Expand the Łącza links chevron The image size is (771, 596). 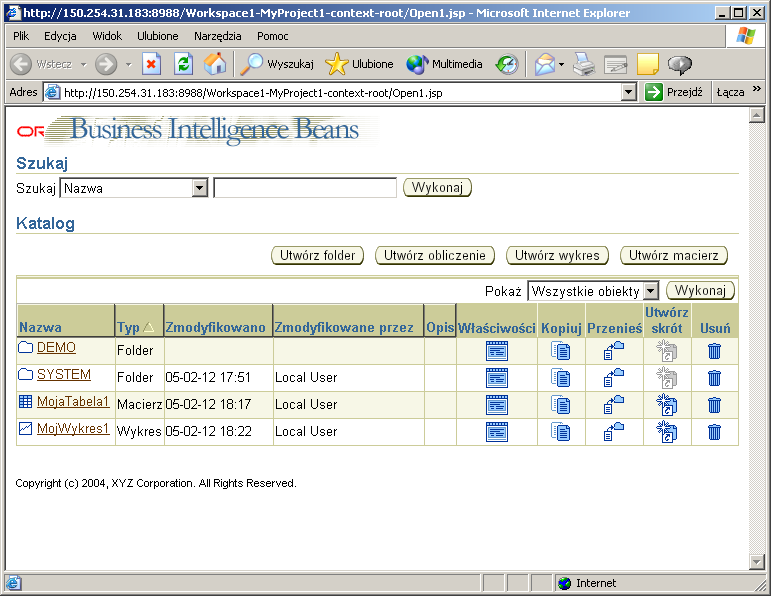click(757, 89)
